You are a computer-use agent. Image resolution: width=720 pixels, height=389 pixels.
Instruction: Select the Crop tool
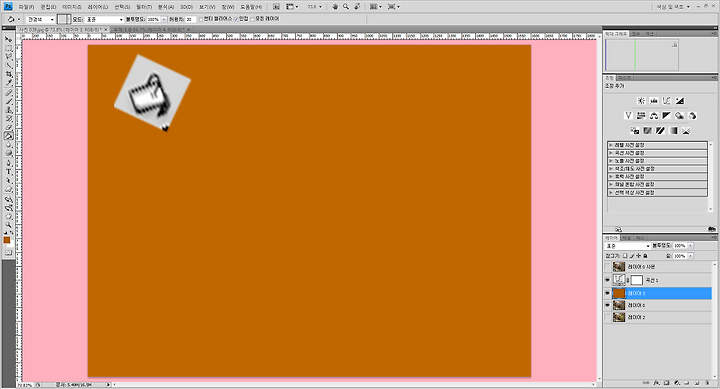pos(8,74)
